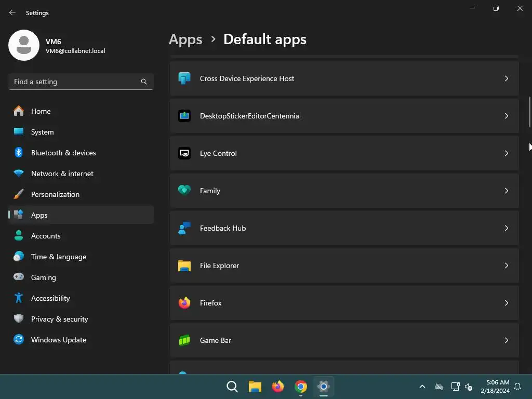The height and width of the screenshot is (399, 532).
Task: Open Privacy & security settings
Action: (81, 319)
